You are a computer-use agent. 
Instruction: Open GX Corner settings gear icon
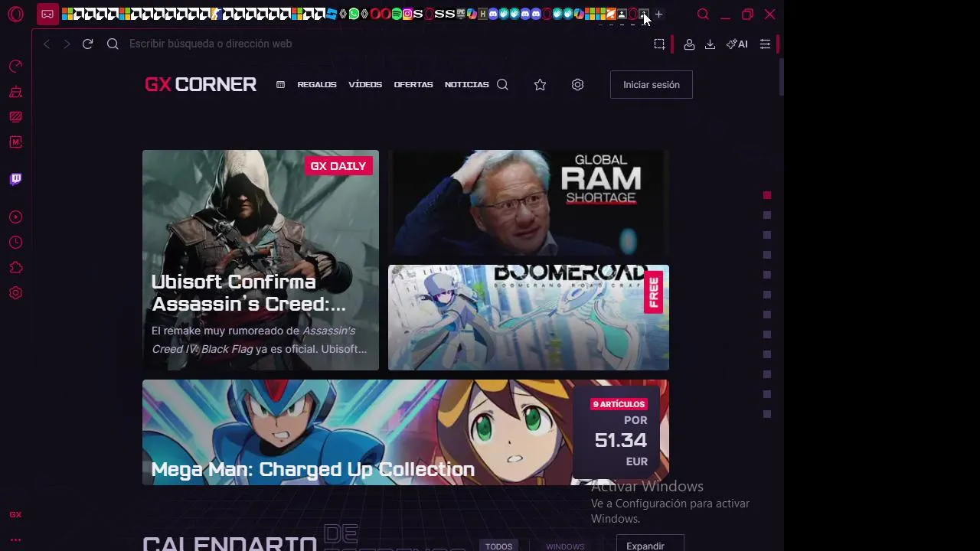click(578, 85)
